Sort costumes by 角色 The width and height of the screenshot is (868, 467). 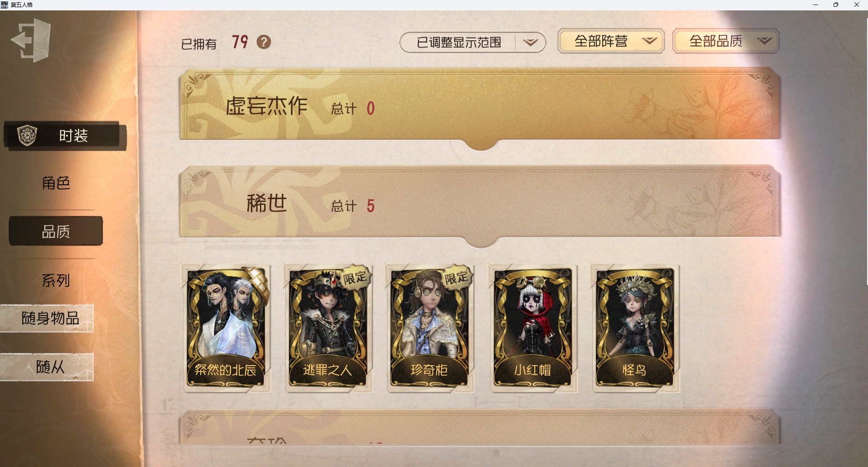click(56, 183)
